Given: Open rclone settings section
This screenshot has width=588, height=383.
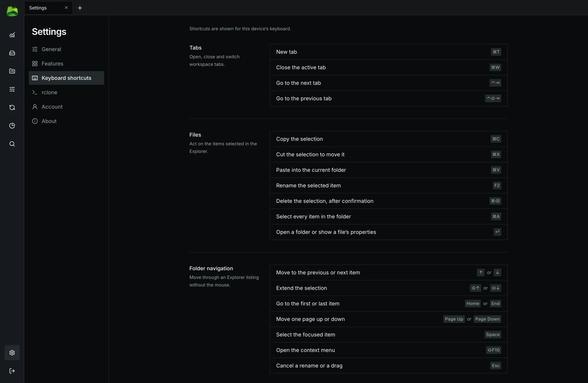Looking at the screenshot, I should (x=66, y=92).
